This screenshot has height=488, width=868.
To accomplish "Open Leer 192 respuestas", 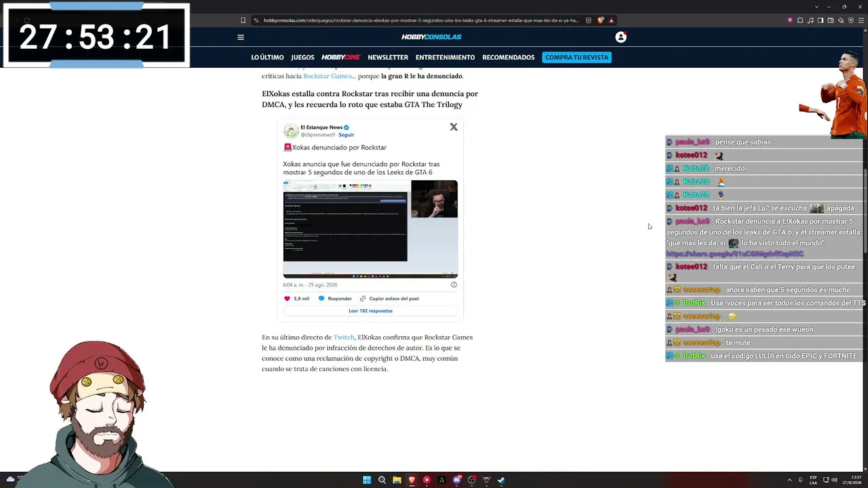I will (370, 310).
